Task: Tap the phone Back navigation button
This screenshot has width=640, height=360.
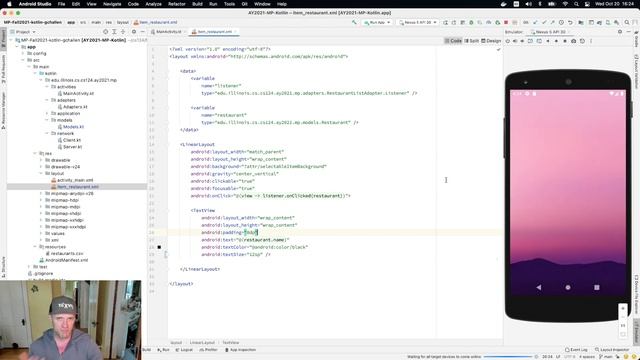Action: pos(539,287)
